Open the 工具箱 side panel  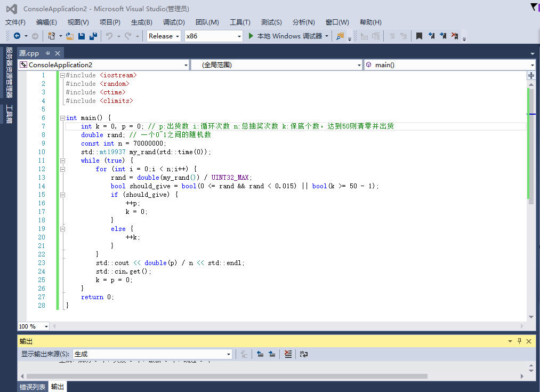point(9,114)
